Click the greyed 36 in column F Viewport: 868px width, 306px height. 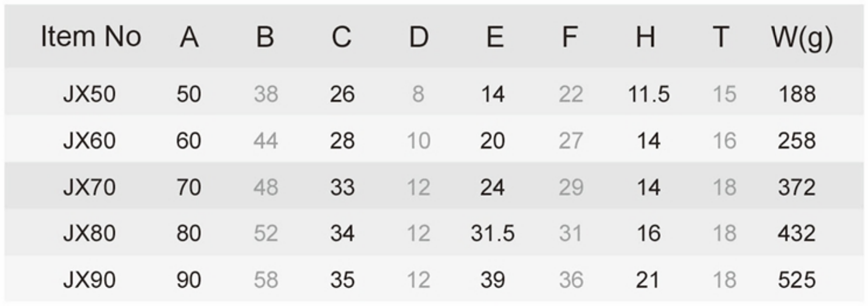coord(571,280)
